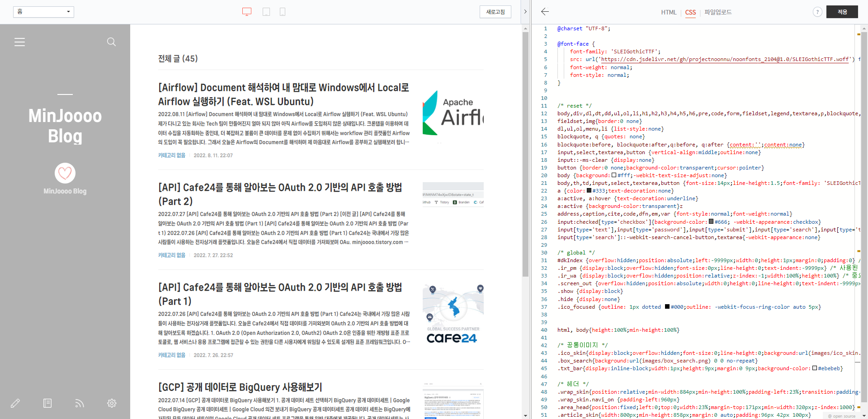
Task: Click the 2022. 8. 11. 22:07 post date
Action: 213,155
